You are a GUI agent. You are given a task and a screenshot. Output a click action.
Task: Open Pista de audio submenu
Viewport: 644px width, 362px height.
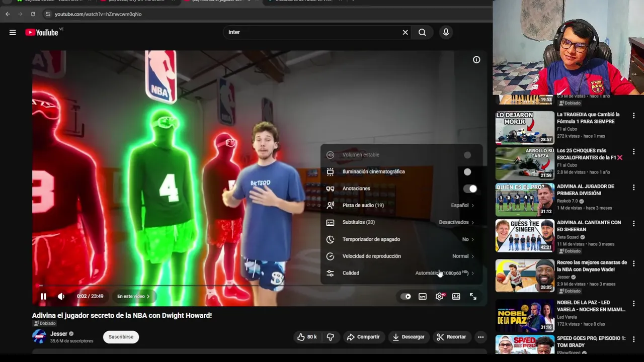click(x=401, y=205)
